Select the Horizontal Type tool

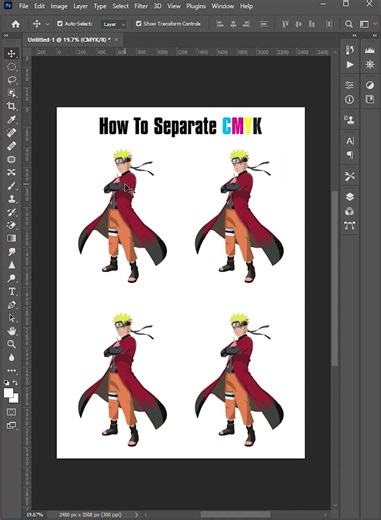pyautogui.click(x=11, y=292)
